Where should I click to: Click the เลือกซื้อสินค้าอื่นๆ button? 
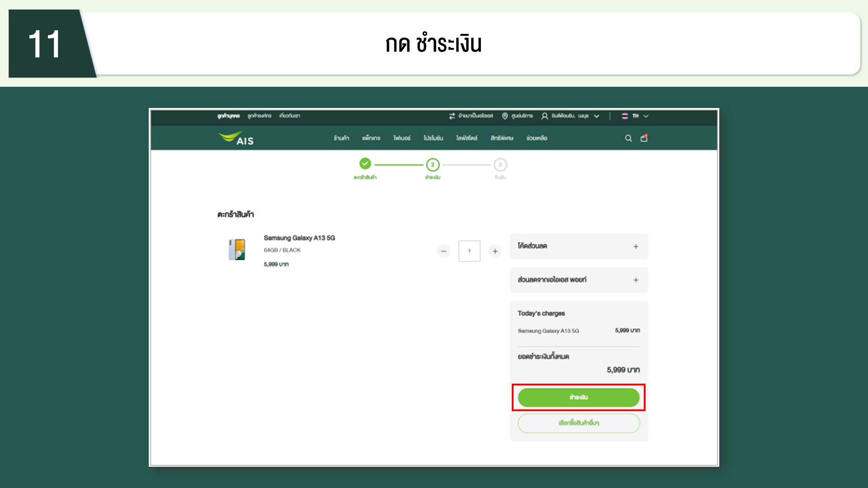pyautogui.click(x=579, y=423)
